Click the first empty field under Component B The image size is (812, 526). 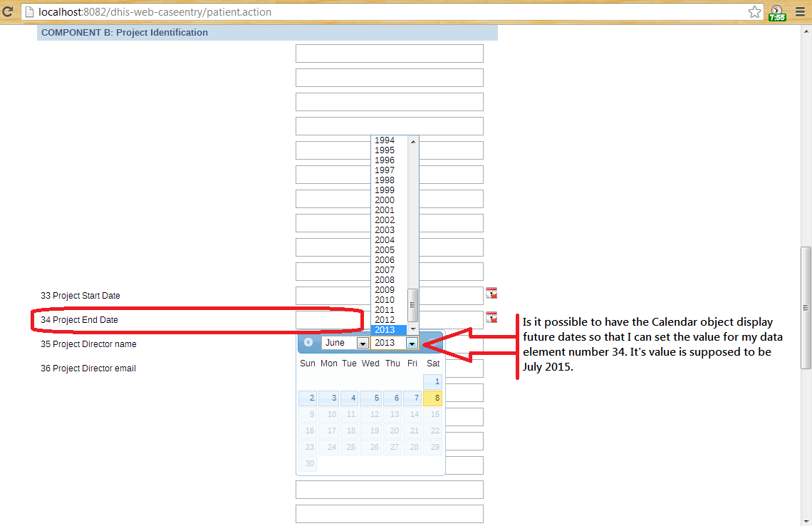tap(390, 53)
